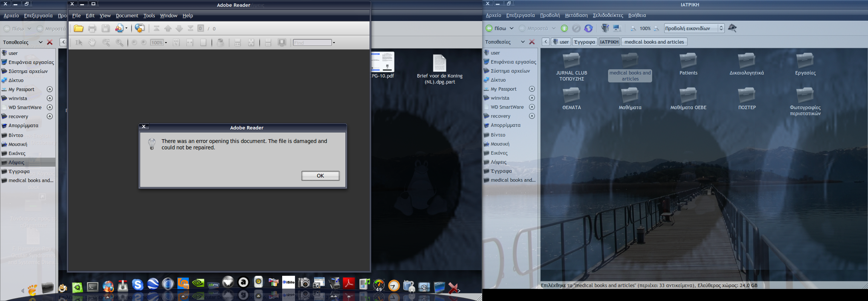Click the next page down arrow in Adobe Reader
The image size is (868, 301).
(x=179, y=28)
